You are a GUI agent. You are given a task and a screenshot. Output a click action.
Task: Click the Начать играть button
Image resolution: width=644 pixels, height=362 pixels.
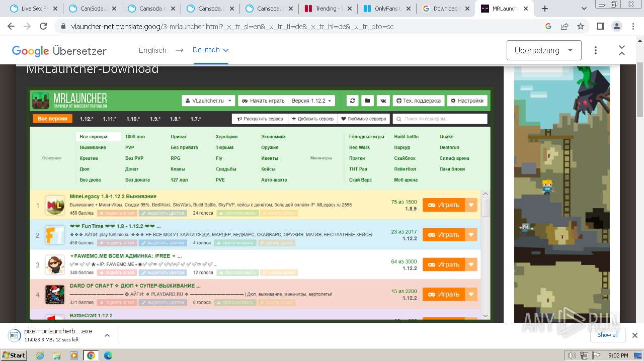click(263, 101)
